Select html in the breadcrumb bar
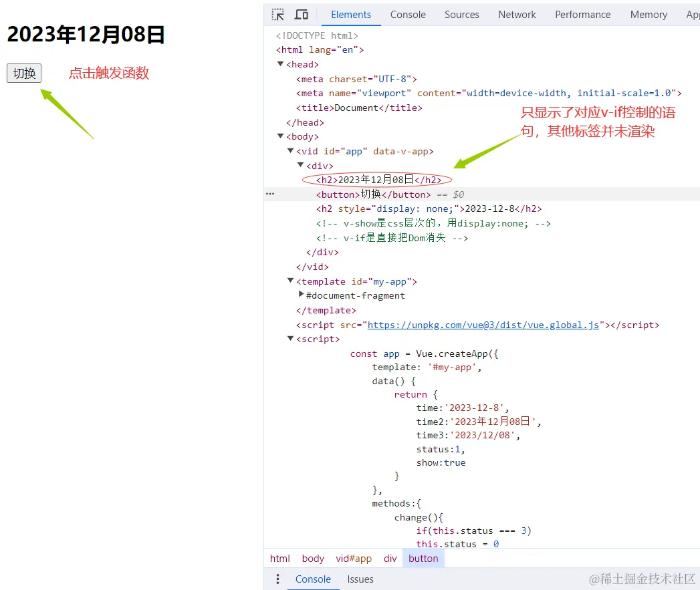The image size is (700, 590). (280, 559)
